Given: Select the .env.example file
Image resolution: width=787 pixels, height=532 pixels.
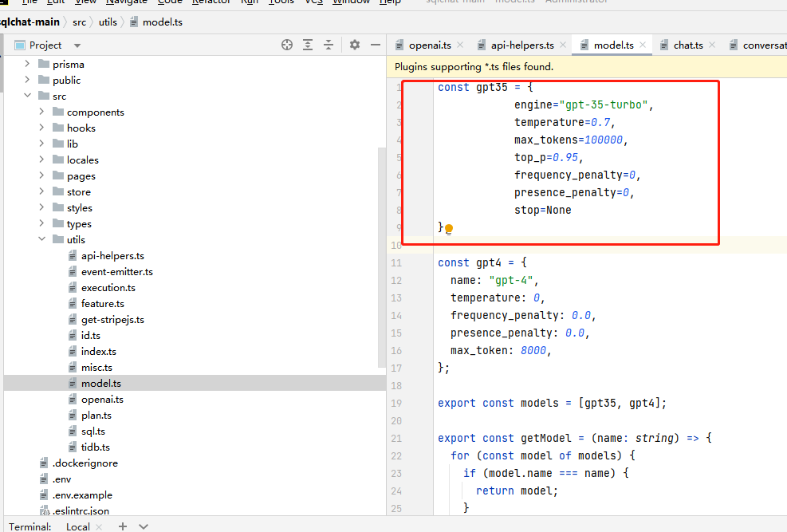Looking at the screenshot, I should click(x=82, y=495).
